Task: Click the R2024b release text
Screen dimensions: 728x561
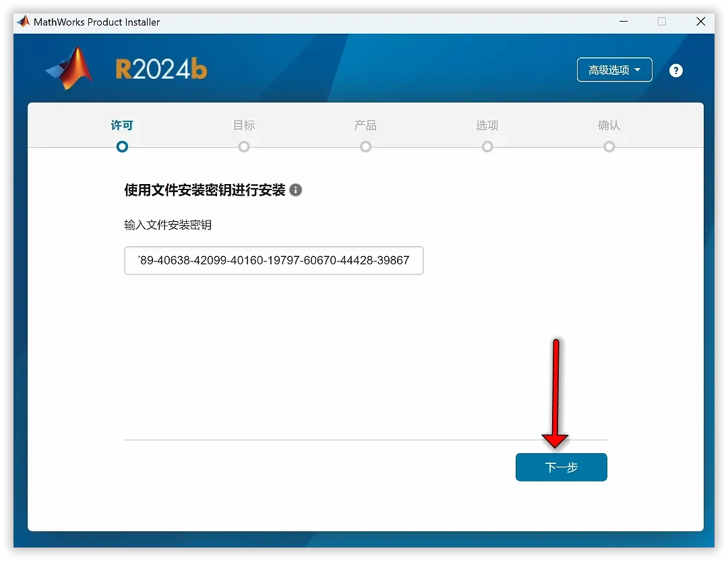Action: tap(161, 69)
